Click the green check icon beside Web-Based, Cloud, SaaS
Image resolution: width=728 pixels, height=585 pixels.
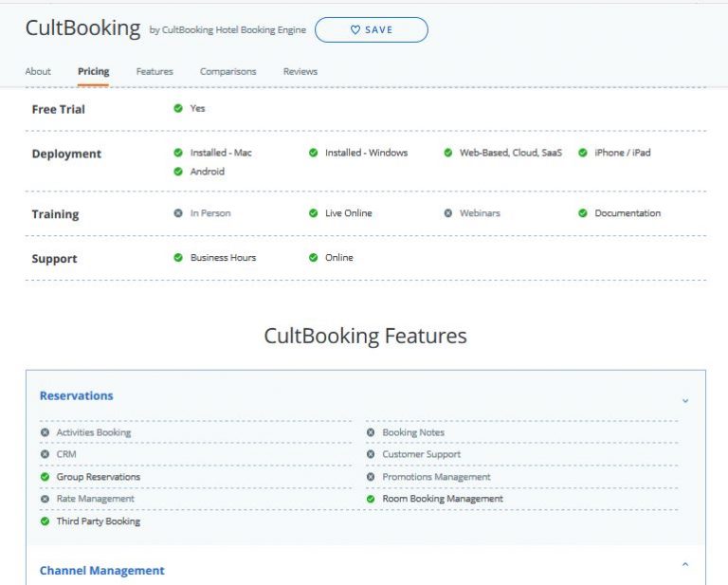click(x=448, y=153)
